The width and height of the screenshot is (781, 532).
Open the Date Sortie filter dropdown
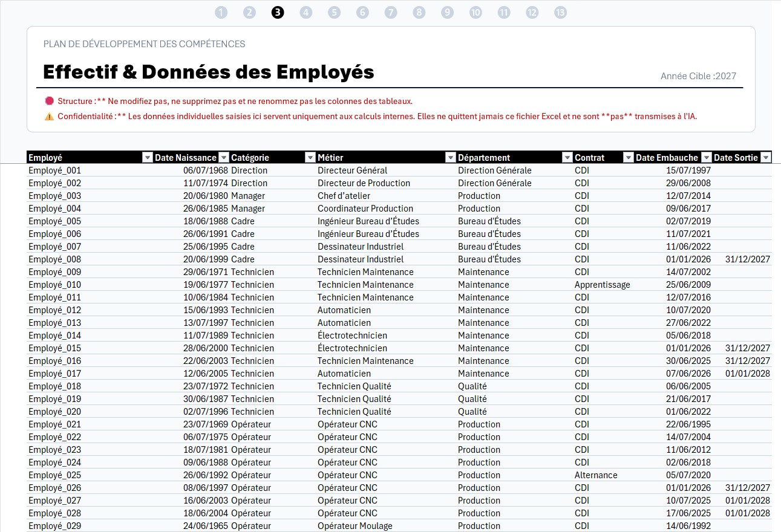pyautogui.click(x=766, y=158)
